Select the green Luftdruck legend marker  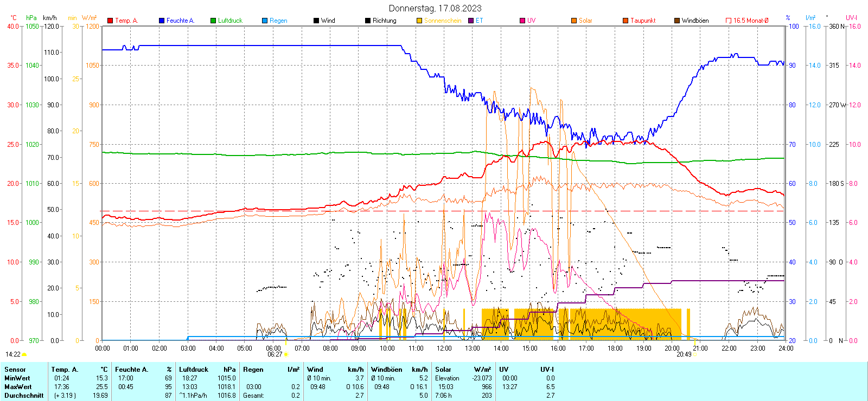click(213, 21)
